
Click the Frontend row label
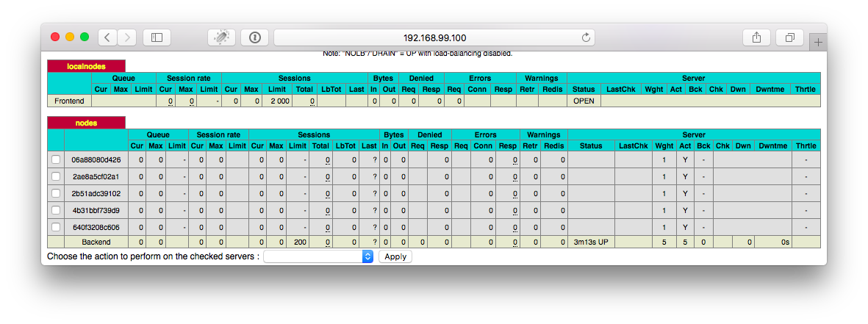pos(69,101)
